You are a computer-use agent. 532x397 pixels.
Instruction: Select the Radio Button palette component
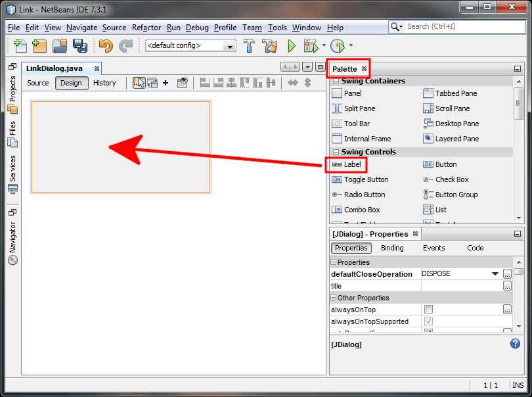[359, 195]
